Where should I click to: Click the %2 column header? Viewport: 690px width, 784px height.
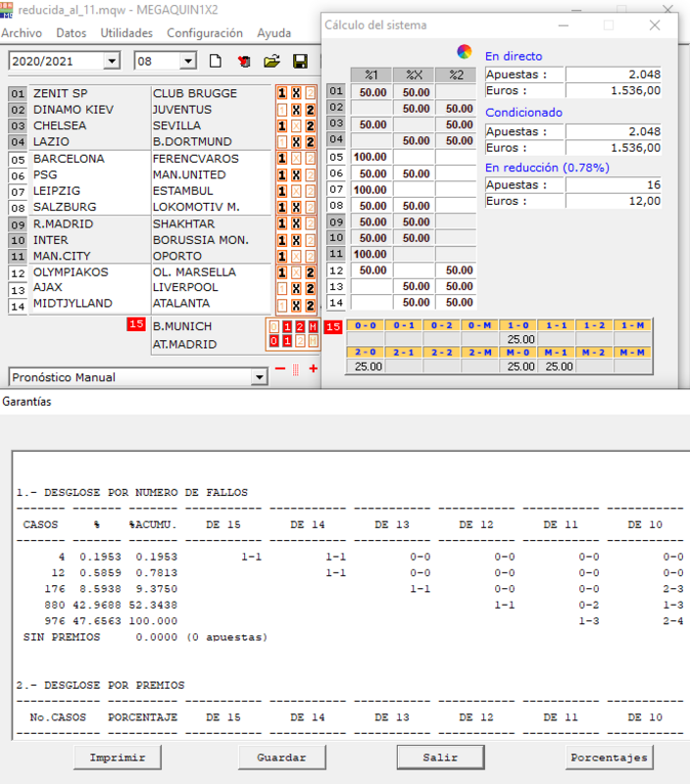(x=456, y=75)
